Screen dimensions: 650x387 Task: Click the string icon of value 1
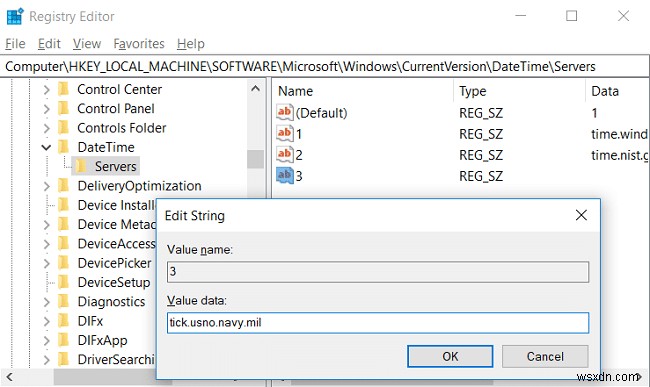coord(284,133)
